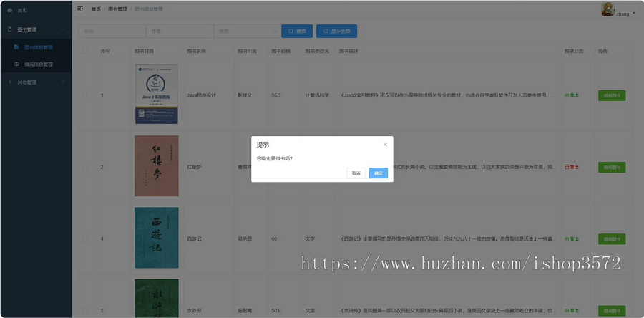The height and width of the screenshot is (318, 644).
Task: Check the row checkbox for 西游记
Action: (84, 238)
